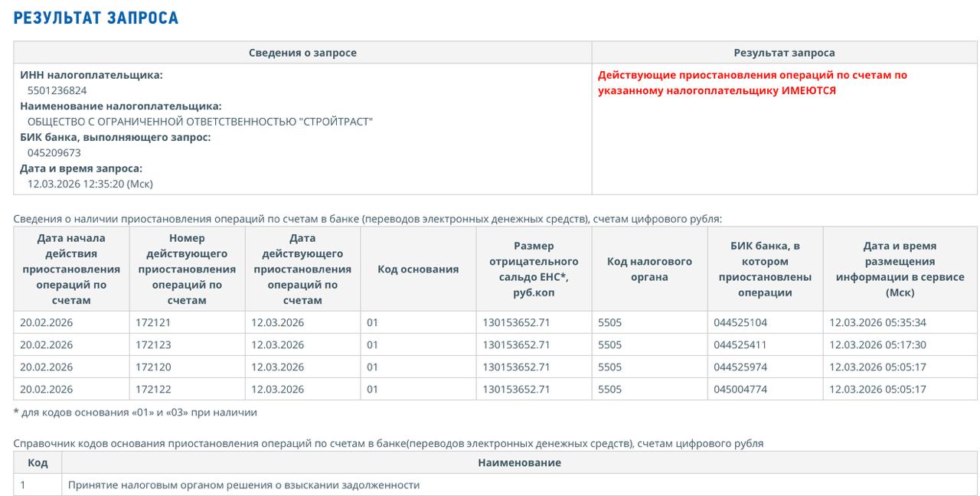Click the РЕЗУЛЬТАТ ЗАПРОСА page heading
980x496 pixels.
click(x=96, y=18)
